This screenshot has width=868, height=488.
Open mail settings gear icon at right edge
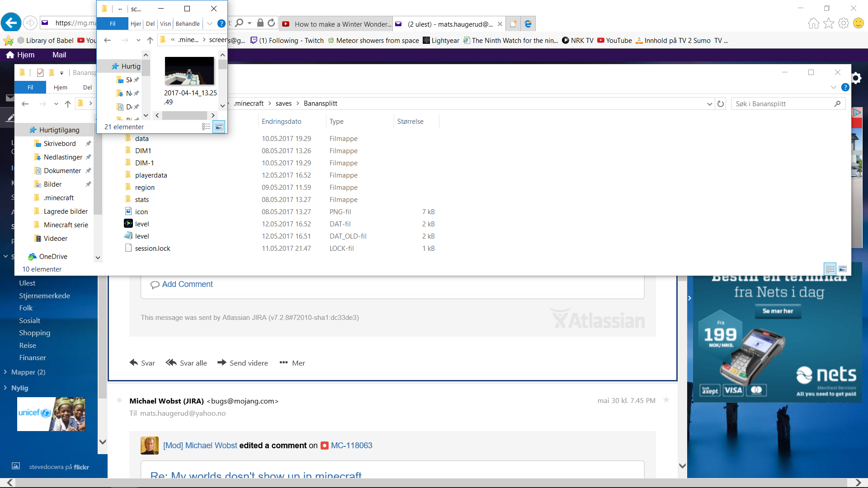[856, 78]
